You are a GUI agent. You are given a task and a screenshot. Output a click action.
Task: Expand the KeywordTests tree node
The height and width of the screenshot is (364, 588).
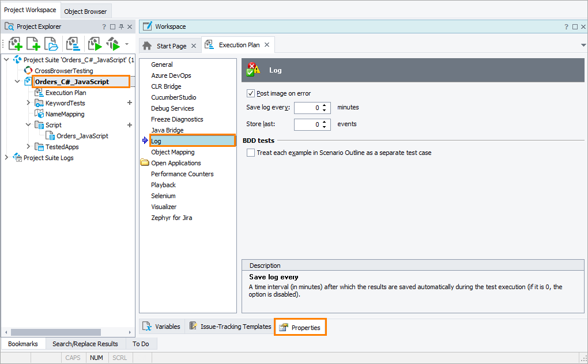tap(28, 103)
